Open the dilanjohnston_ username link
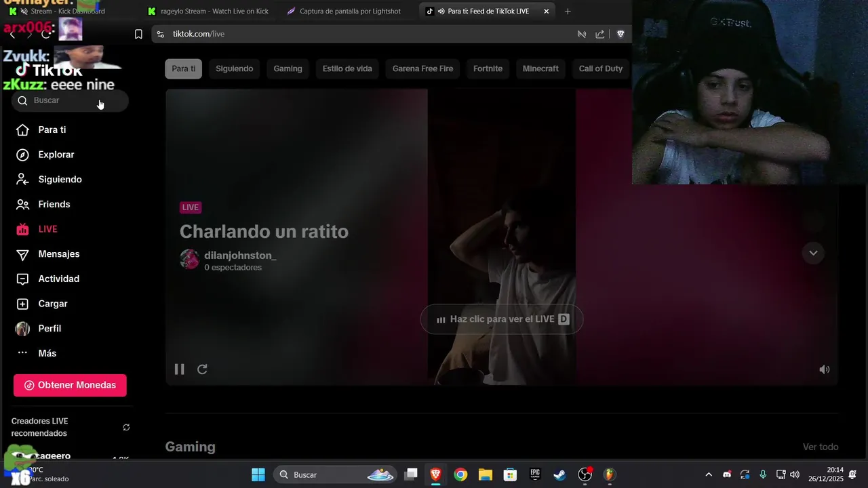This screenshot has height=488, width=868. (240, 256)
